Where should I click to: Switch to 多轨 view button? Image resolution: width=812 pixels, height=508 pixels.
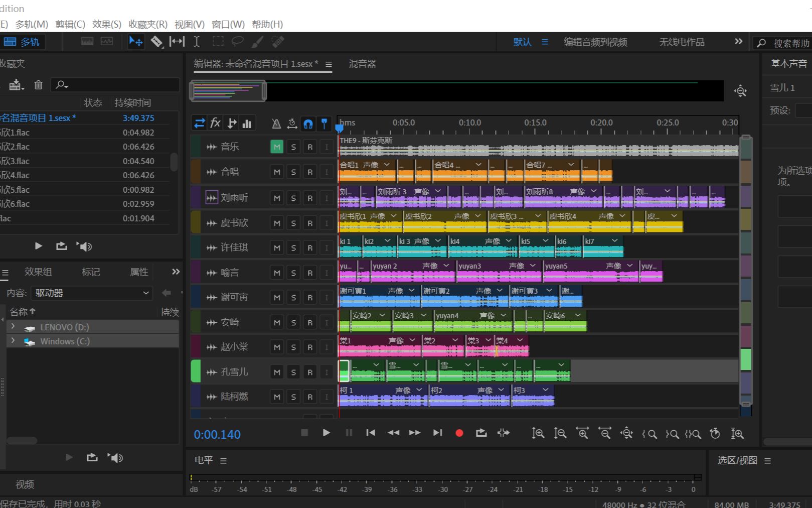click(23, 42)
